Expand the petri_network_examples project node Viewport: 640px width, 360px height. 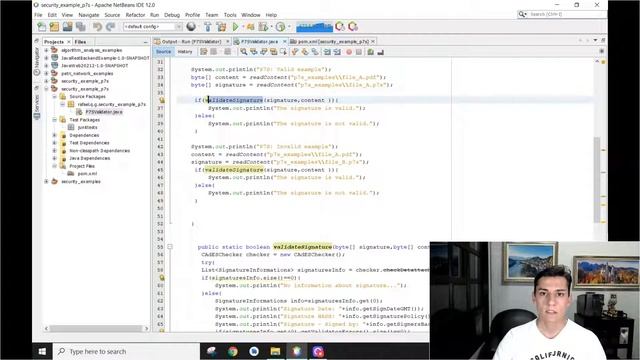[x=46, y=73]
